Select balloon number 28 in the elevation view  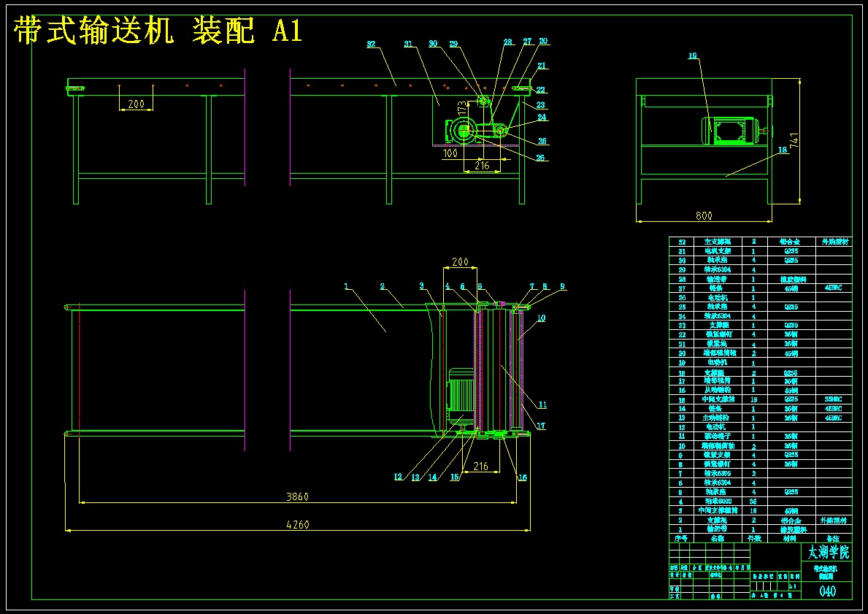(x=507, y=42)
